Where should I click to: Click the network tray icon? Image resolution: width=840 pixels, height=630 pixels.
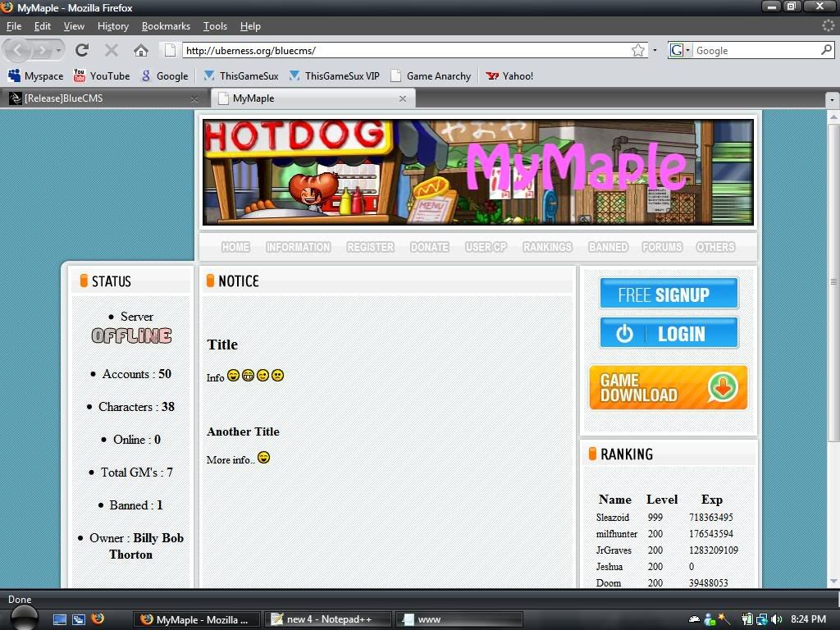762,619
